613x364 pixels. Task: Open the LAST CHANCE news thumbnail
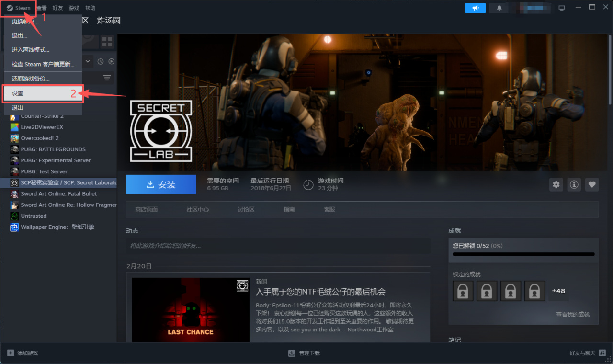[191, 310]
